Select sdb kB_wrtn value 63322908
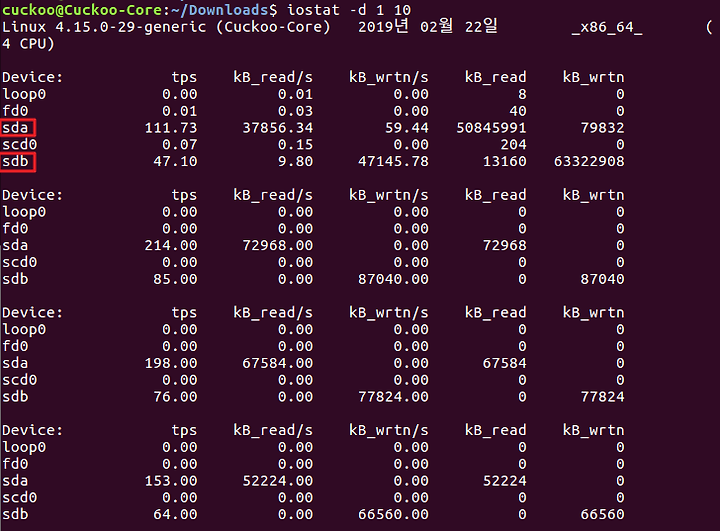Viewport: 720px width, 531px height. pos(589,161)
